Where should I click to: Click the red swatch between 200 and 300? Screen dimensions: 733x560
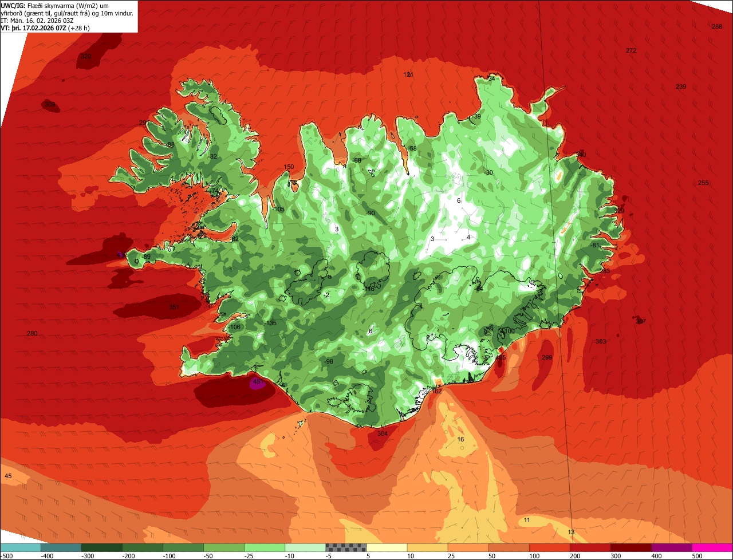590,547
